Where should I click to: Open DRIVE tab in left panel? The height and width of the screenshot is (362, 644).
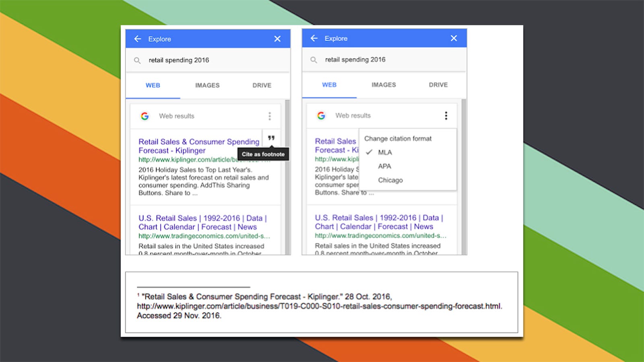262,85
